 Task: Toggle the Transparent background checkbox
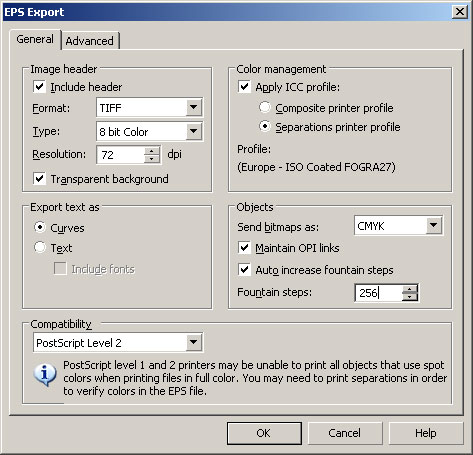click(x=39, y=179)
